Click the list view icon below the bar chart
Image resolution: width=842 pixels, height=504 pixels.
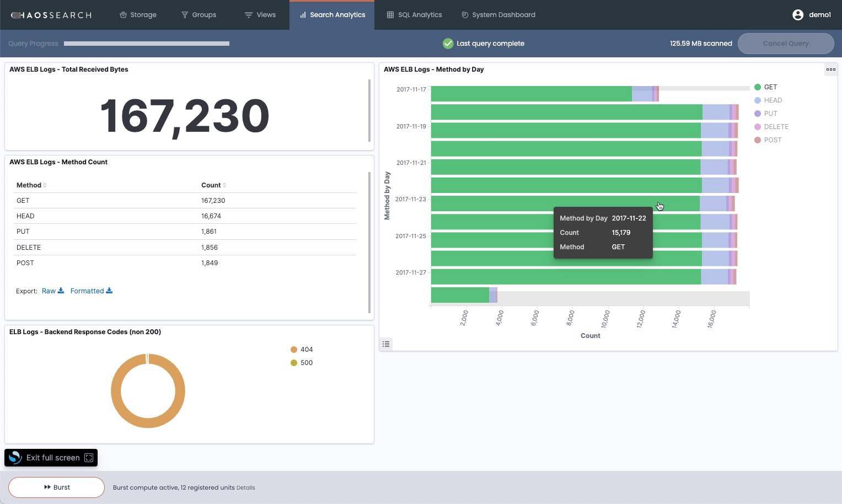point(386,344)
